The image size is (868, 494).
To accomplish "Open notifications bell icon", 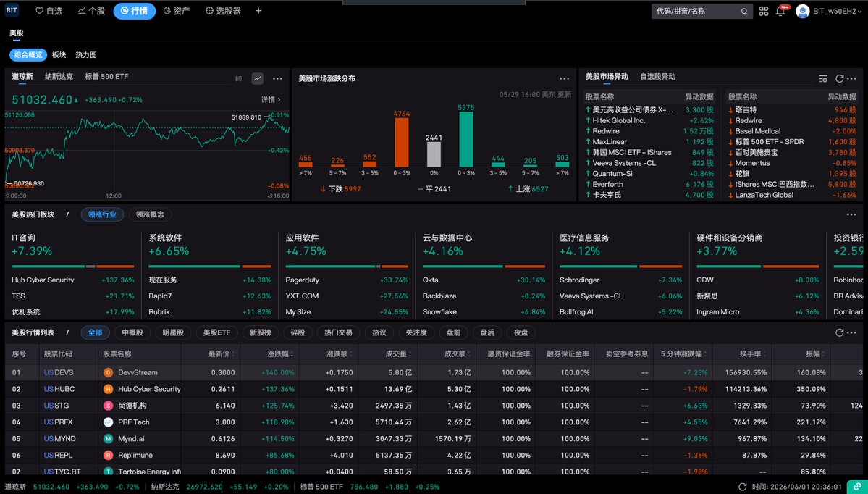I will 780,11.
